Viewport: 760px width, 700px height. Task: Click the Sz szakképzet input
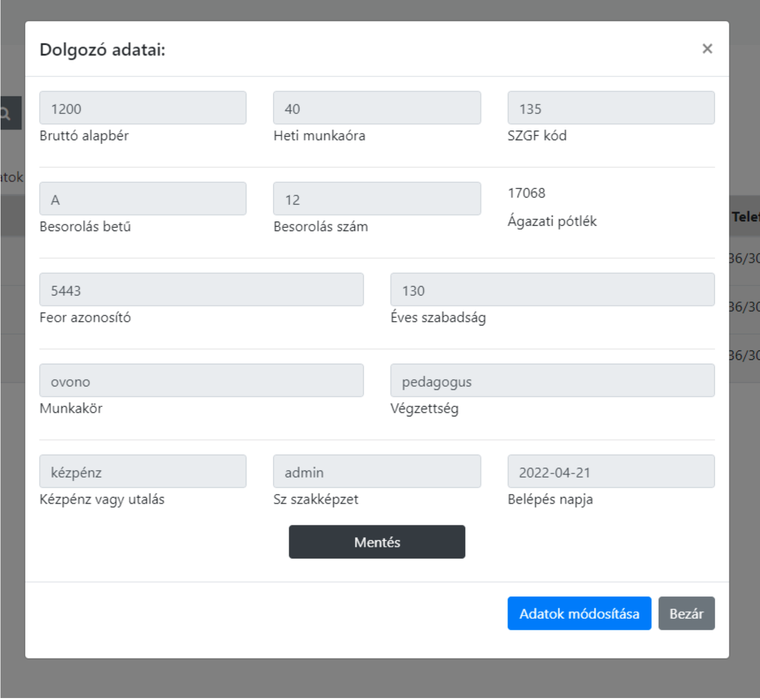point(377,472)
